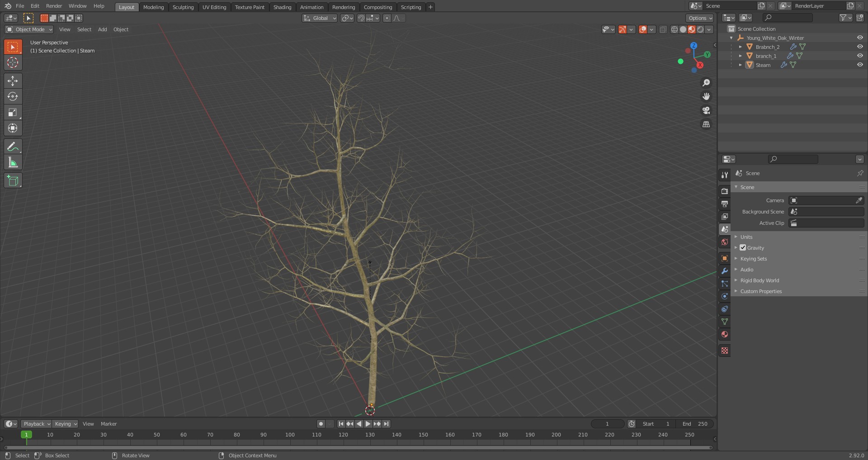
Task: Jump to the start frame
Action: (341, 424)
